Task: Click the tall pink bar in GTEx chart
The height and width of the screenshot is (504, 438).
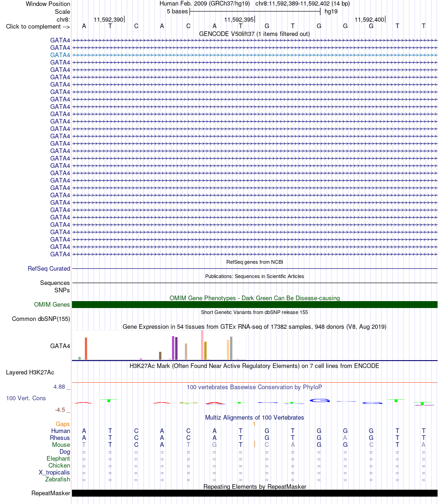Action: tap(202, 345)
